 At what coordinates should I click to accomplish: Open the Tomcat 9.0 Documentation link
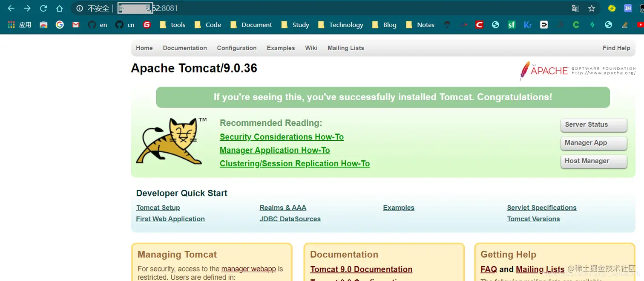pyautogui.click(x=361, y=269)
